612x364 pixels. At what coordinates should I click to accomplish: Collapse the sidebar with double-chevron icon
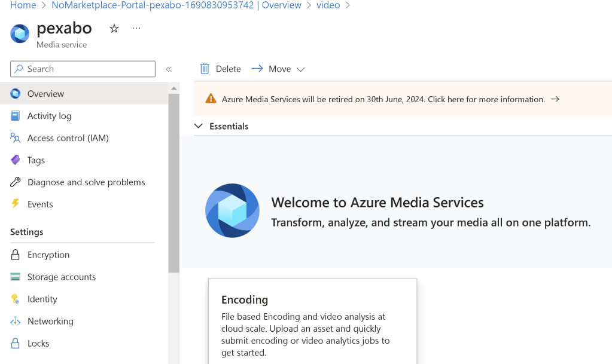[169, 69]
